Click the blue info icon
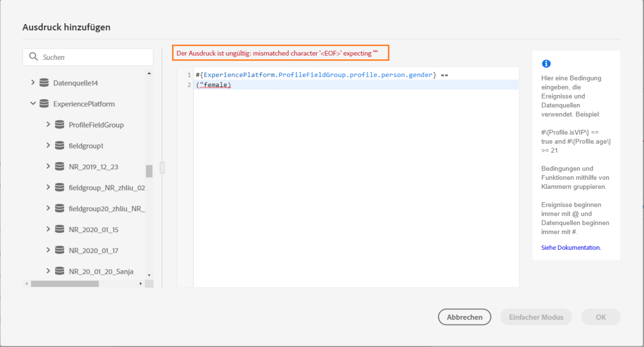 (546, 64)
